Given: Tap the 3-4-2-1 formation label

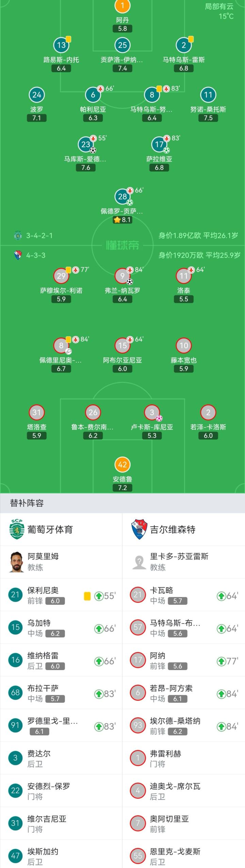Looking at the screenshot, I should click(39, 235).
